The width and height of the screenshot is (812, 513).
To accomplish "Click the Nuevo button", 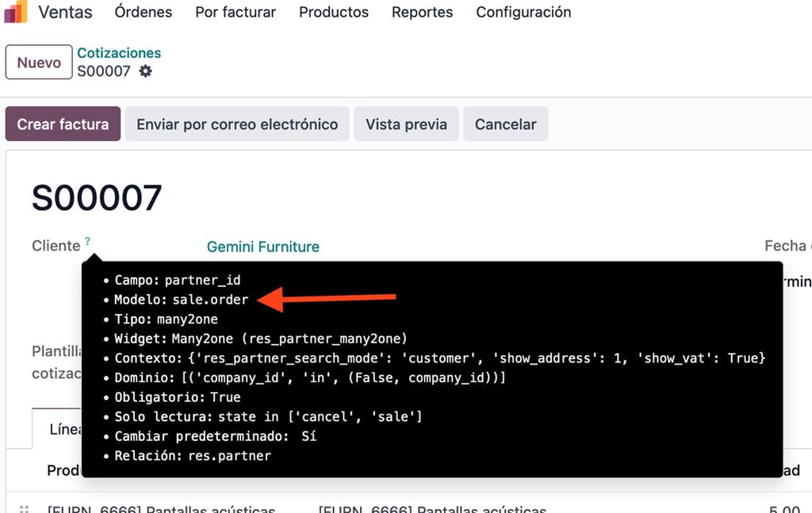I will point(39,62).
